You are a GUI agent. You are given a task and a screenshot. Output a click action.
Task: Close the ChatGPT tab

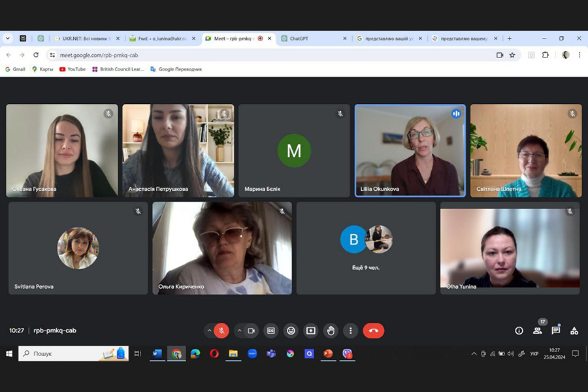click(x=344, y=39)
